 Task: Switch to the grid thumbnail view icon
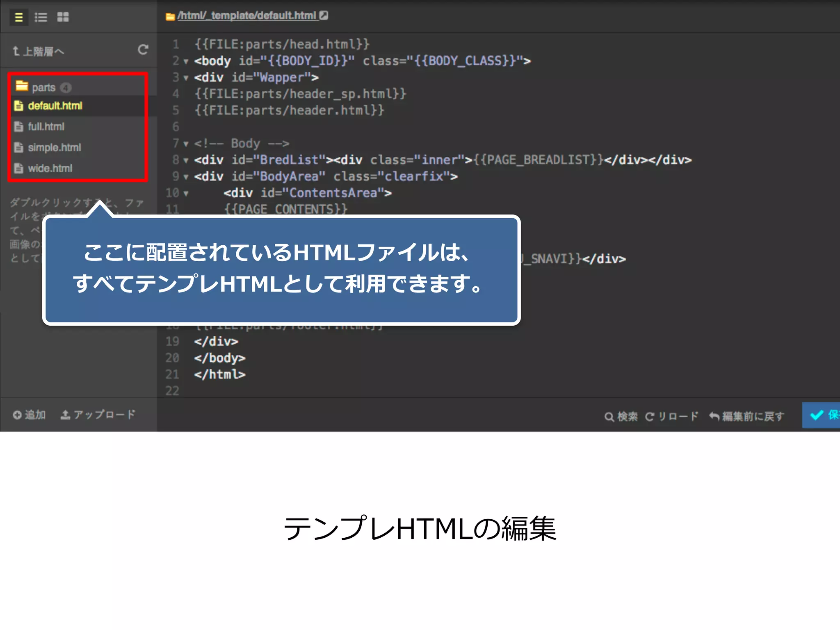click(63, 17)
